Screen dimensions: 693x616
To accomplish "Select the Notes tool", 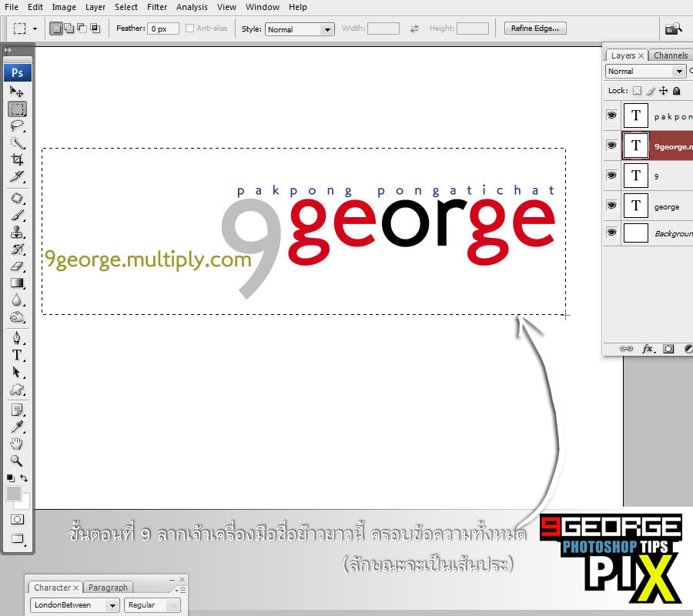I will (17, 410).
